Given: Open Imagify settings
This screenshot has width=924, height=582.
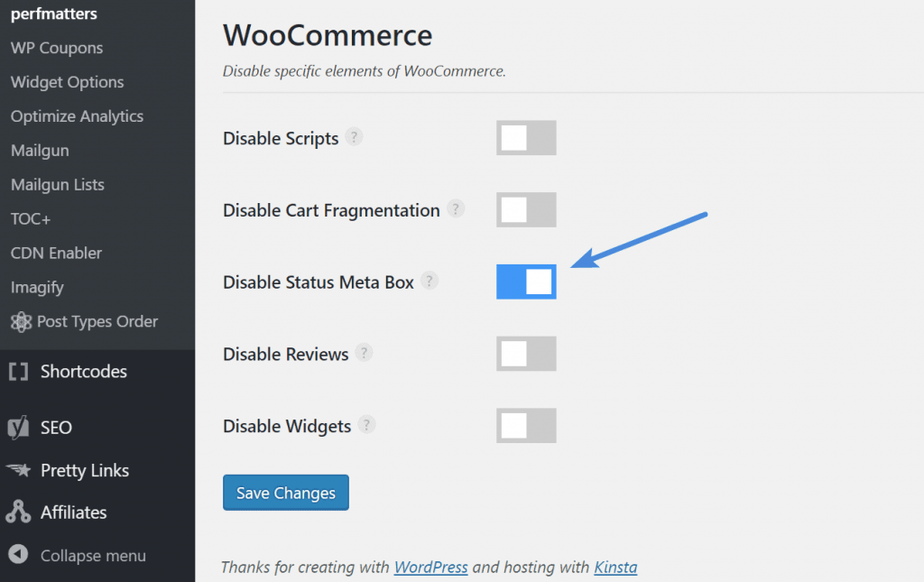Looking at the screenshot, I should tap(37, 287).
